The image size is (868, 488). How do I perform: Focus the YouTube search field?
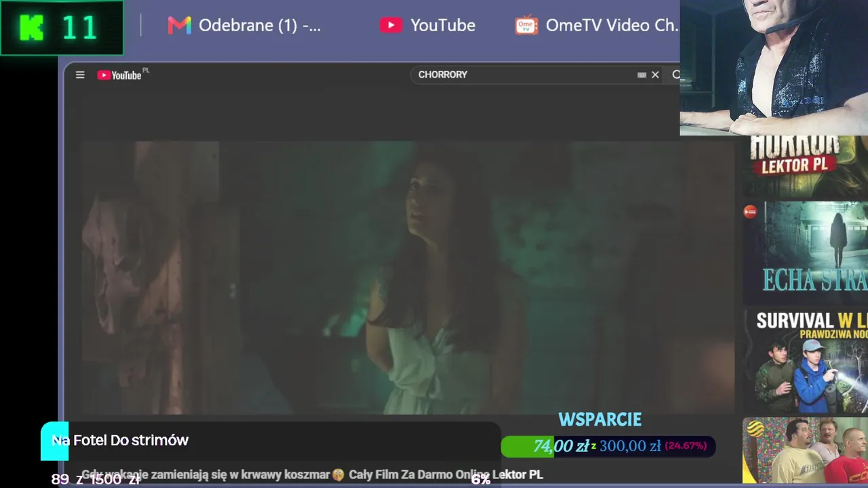coord(526,75)
